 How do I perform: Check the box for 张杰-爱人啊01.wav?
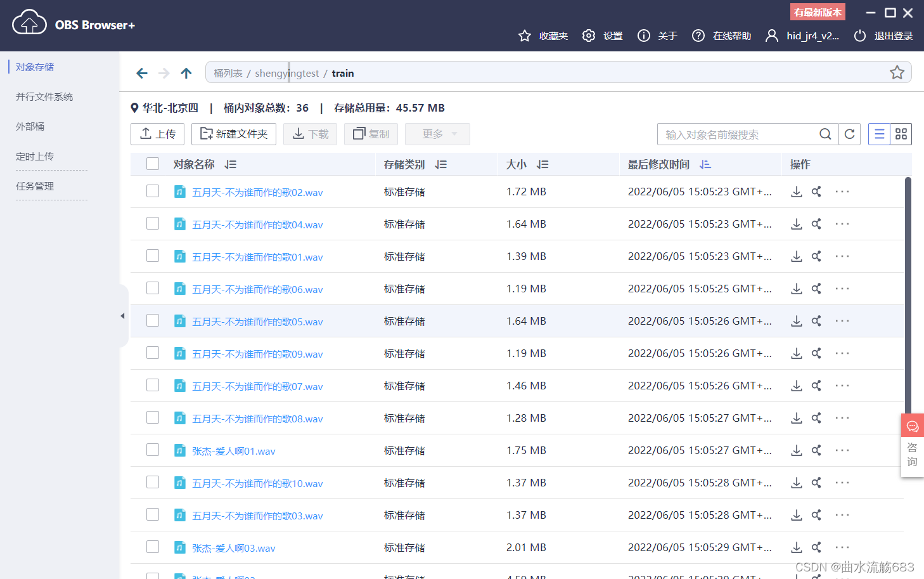point(153,450)
